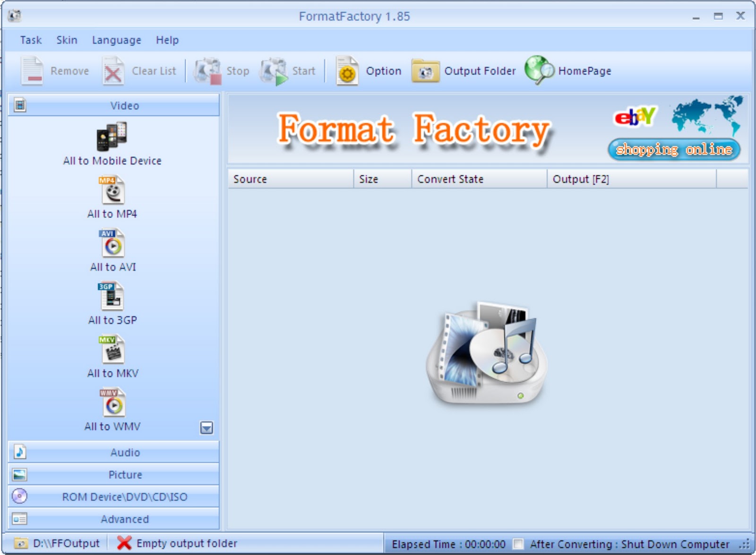The height and width of the screenshot is (555, 756).
Task: Minimize the FormatFactory window
Action: pos(696,17)
